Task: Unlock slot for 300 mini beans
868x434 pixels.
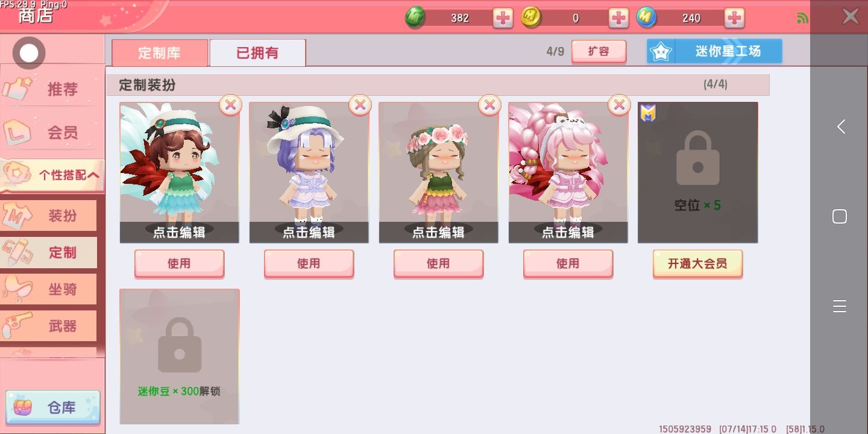Action: click(x=179, y=356)
